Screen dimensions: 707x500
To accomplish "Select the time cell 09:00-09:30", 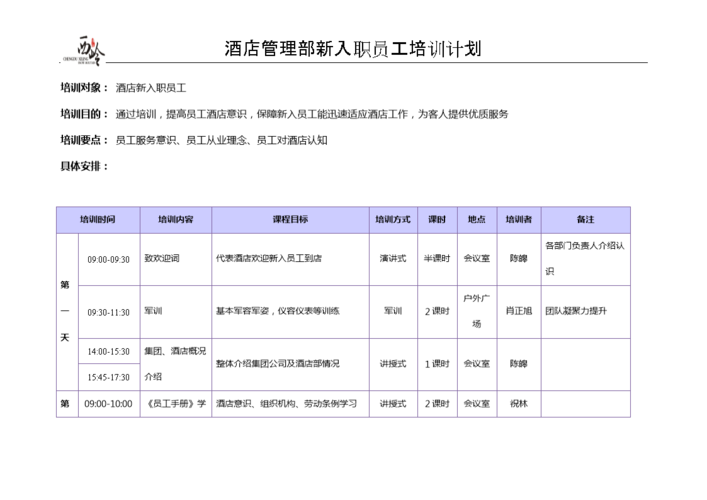I will pos(109,260).
